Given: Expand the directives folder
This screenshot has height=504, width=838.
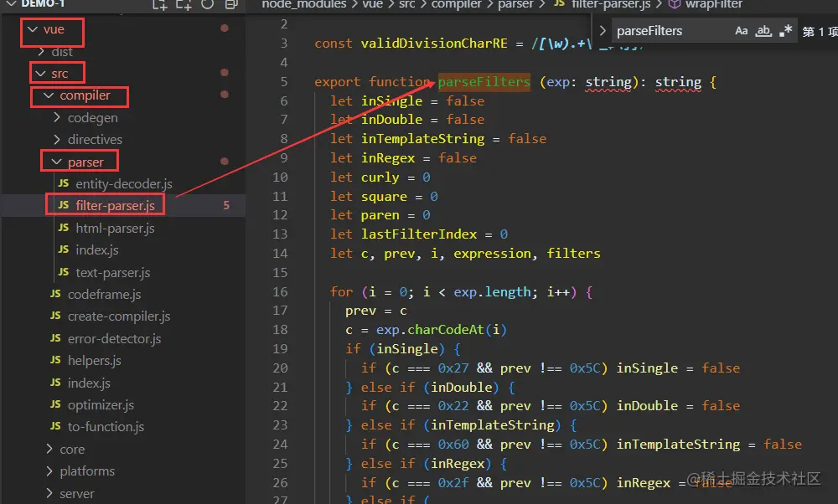Looking at the screenshot, I should coord(57,139).
